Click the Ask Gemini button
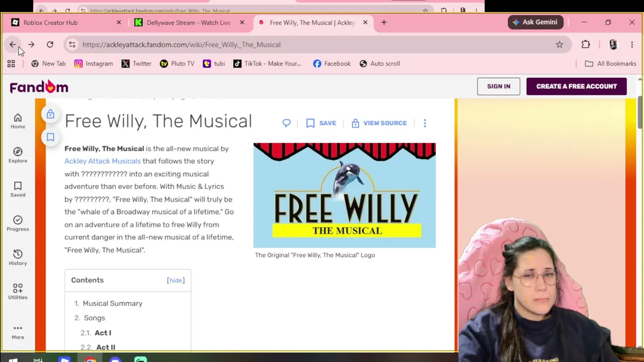This screenshot has height=362, width=644. coord(535,22)
